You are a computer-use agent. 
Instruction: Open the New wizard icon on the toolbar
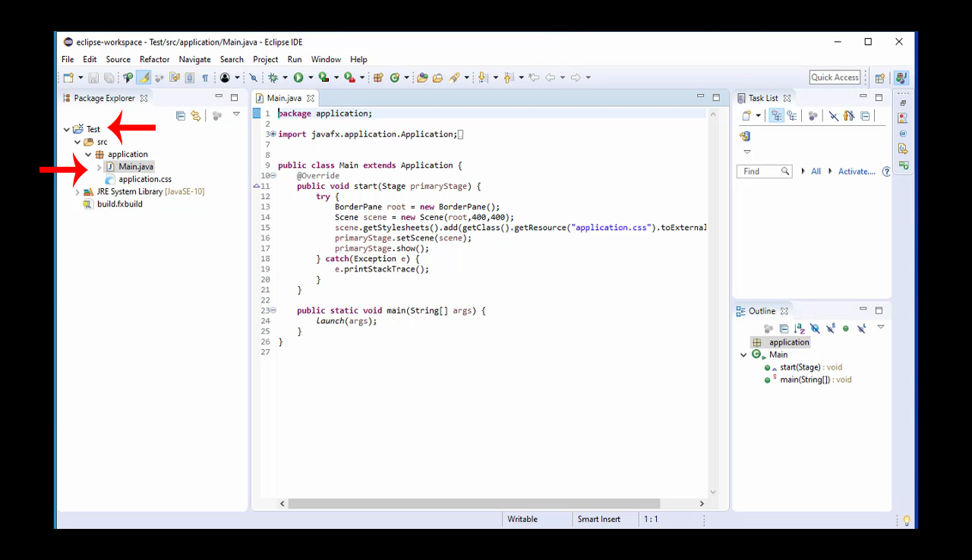coord(68,77)
